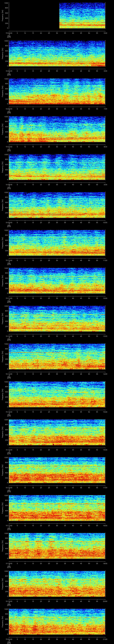Click the 15:13:00 start time label
114x644 pixels.
9,374
